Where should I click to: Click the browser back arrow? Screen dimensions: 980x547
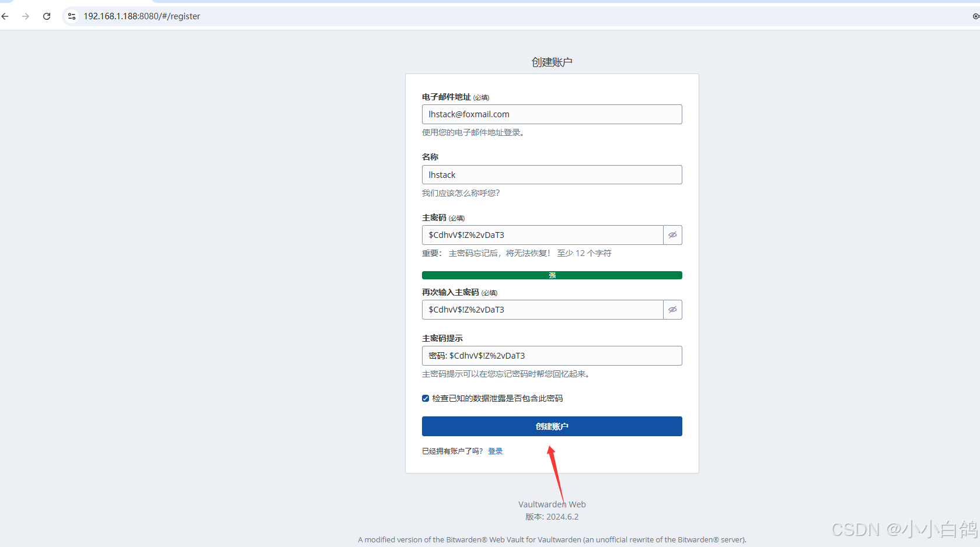5,16
